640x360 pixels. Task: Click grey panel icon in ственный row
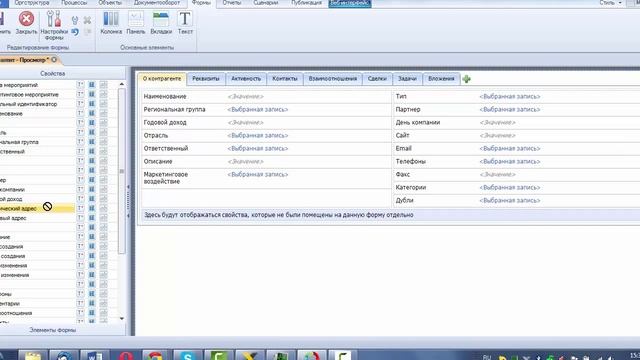tap(103, 151)
